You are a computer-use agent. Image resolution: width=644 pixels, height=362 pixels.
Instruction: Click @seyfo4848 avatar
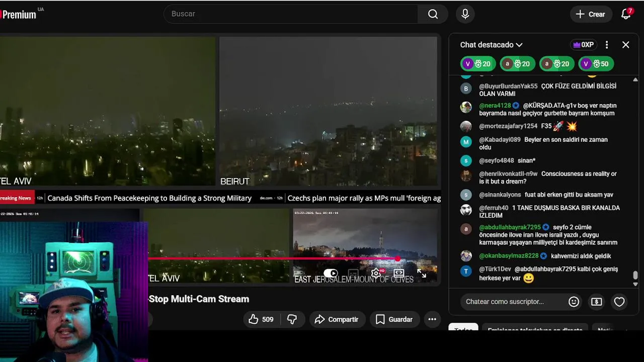coord(466,161)
